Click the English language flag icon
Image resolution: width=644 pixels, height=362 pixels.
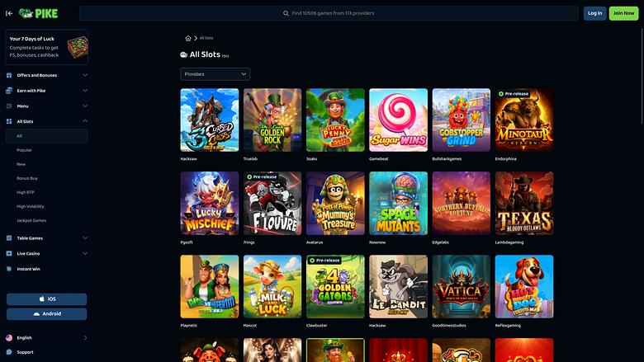pyautogui.click(x=9, y=338)
